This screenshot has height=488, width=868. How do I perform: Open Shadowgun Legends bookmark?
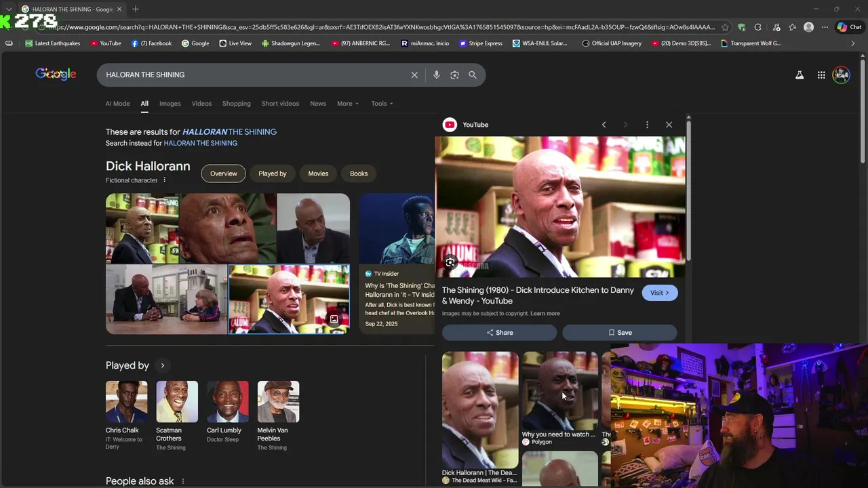pyautogui.click(x=291, y=43)
